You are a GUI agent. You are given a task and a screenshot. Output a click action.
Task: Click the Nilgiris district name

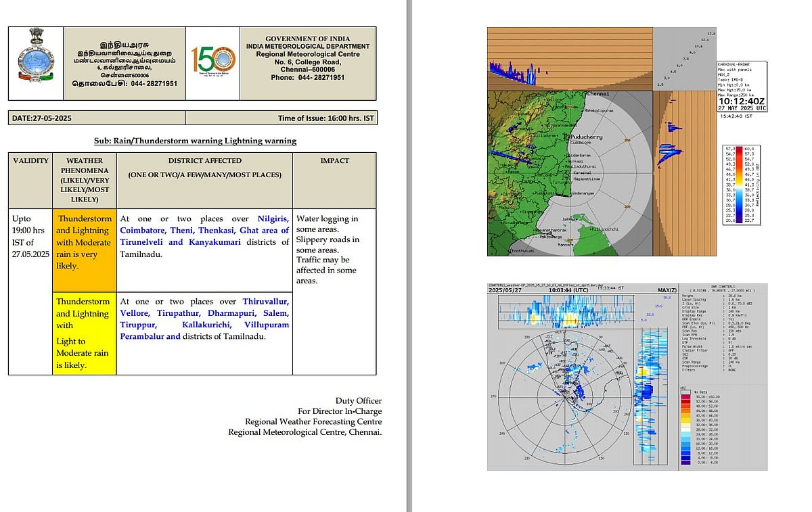273,218
